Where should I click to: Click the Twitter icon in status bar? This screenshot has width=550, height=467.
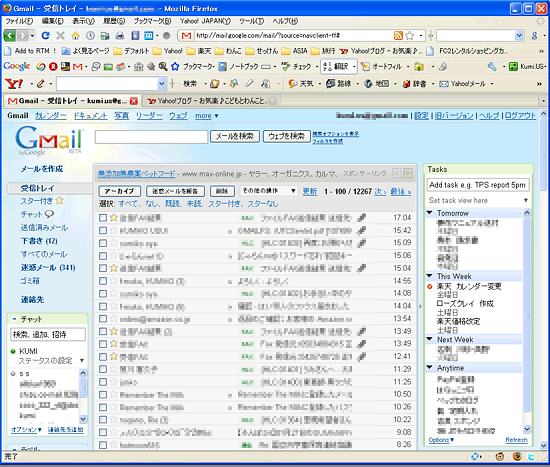click(531, 456)
